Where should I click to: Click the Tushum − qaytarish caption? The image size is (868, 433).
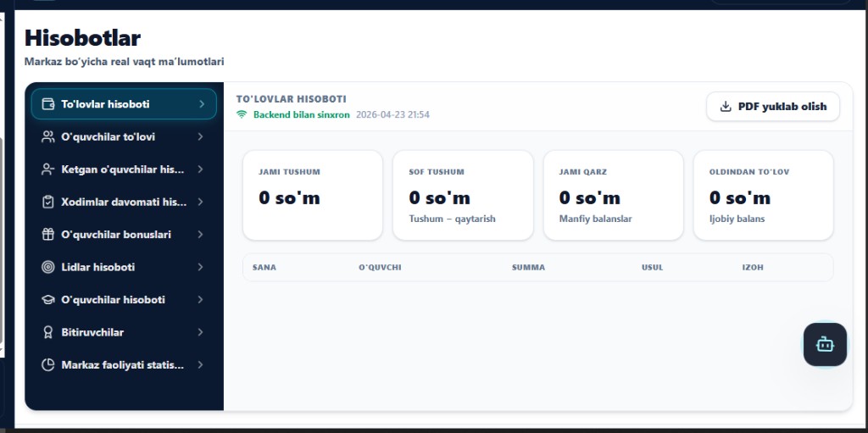(x=452, y=219)
